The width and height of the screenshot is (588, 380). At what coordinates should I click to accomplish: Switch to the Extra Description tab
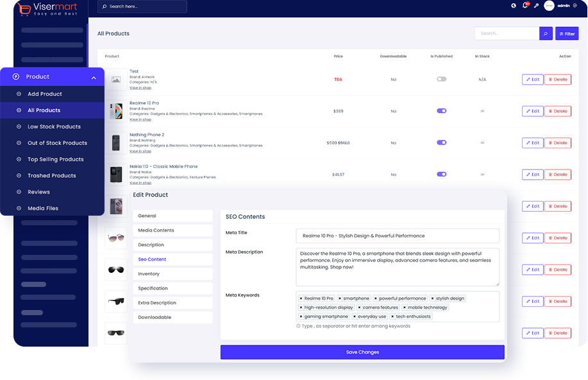[172, 303]
